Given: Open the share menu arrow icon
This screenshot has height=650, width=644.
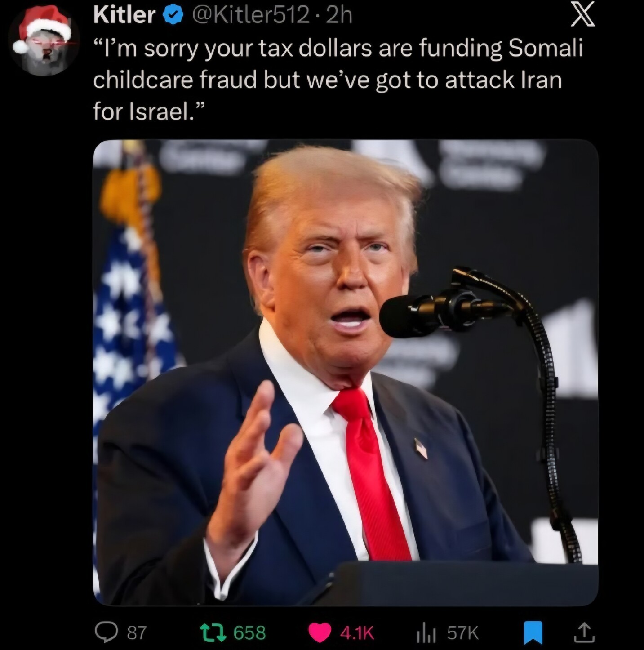Looking at the screenshot, I should point(585,632).
